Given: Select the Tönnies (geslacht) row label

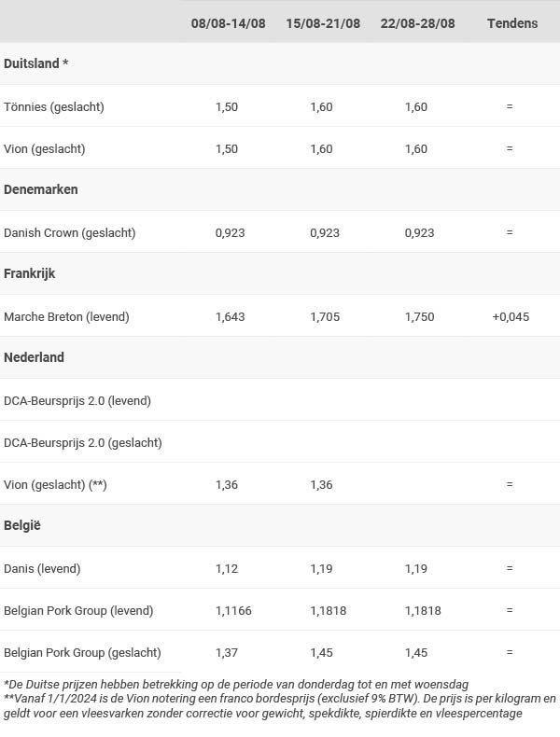Looking at the screenshot, I should pos(54,106).
